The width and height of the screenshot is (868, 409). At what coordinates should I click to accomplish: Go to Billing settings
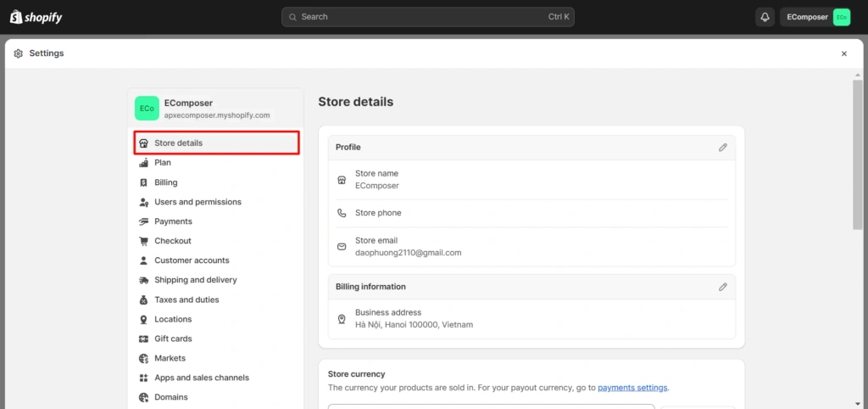165,182
